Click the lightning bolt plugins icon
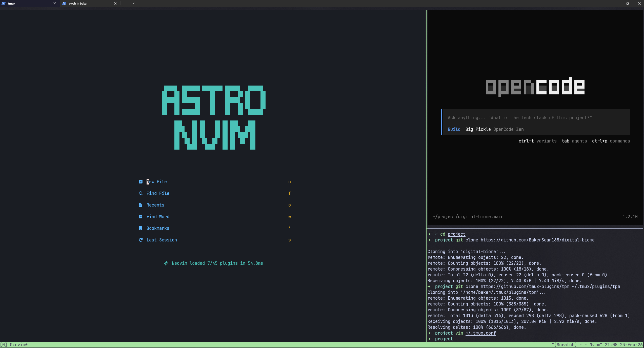This screenshot has height=348, width=644. 166,263
